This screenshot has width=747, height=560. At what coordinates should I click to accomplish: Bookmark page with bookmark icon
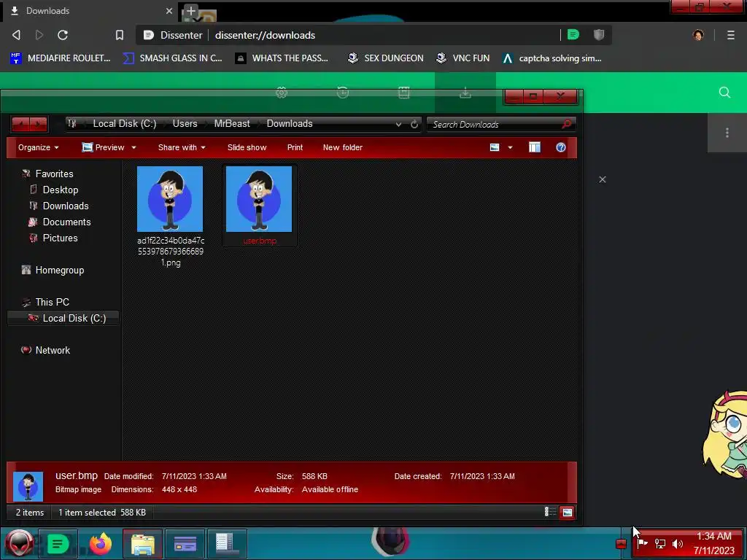click(120, 35)
